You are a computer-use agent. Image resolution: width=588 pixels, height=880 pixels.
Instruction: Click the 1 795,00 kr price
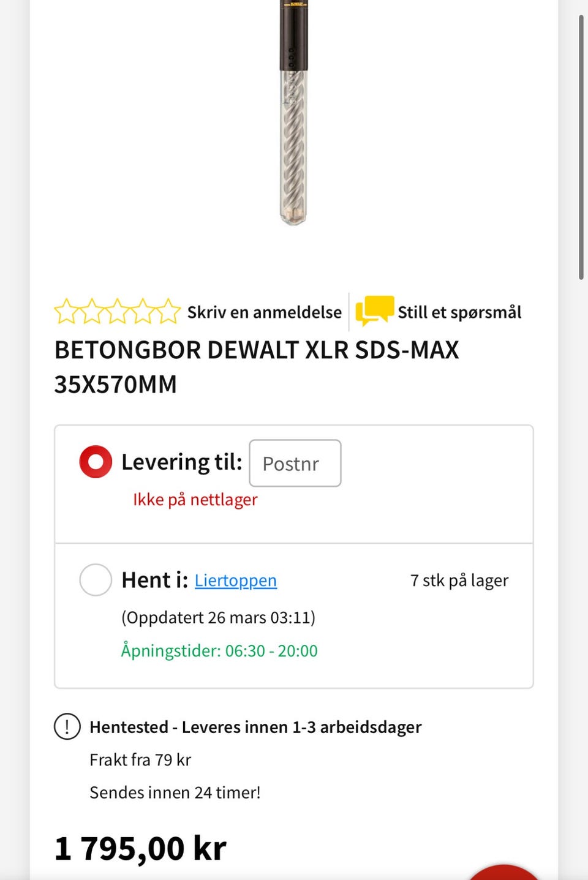[x=140, y=849]
